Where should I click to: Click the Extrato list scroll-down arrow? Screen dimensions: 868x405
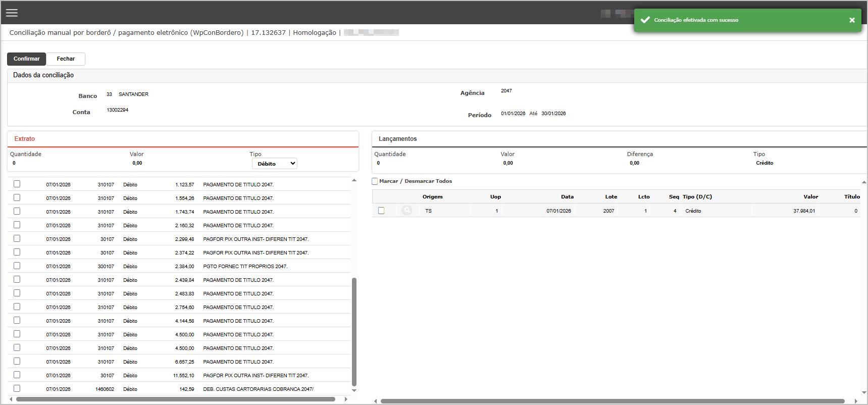[354, 390]
